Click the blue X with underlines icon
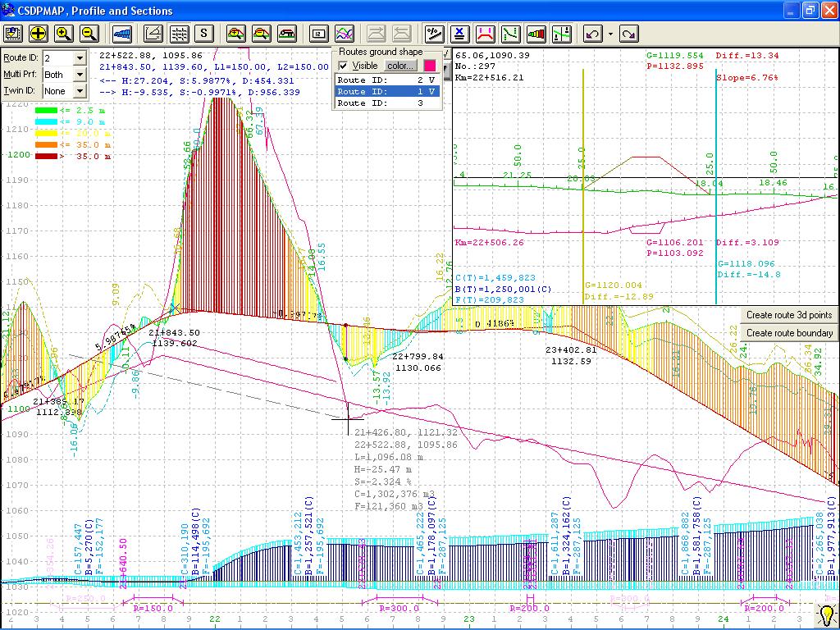 pyautogui.click(x=459, y=34)
